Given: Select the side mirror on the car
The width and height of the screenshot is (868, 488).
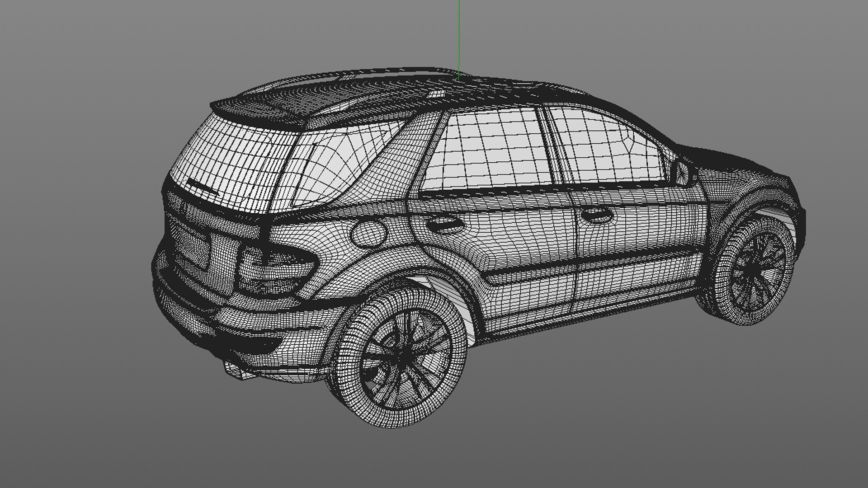Looking at the screenshot, I should (x=682, y=173).
